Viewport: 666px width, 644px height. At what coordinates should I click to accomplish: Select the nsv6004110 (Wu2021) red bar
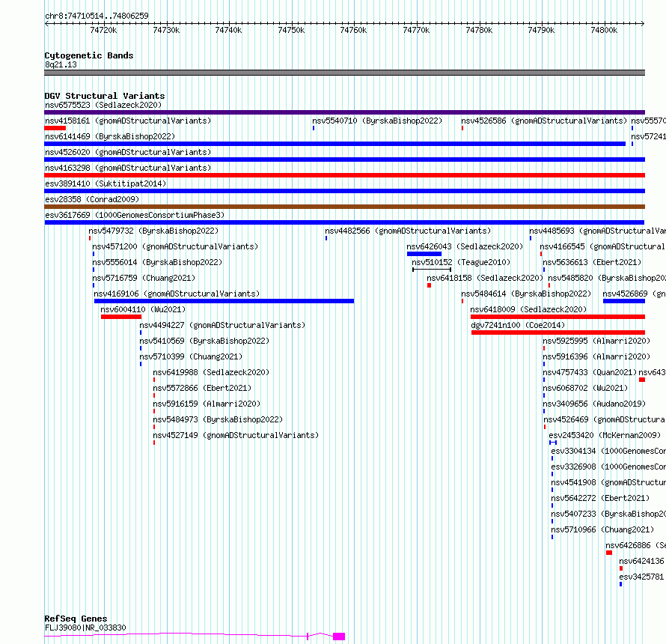click(x=121, y=317)
